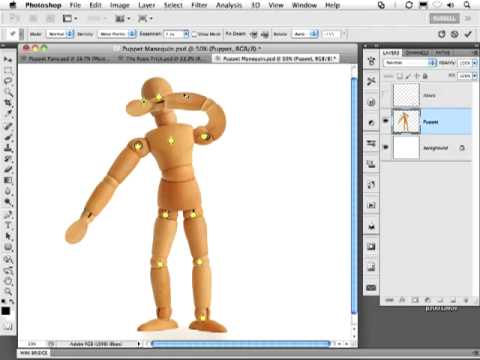480x360 pixels.
Task: Select the Lasso tool
Action: 8,81
